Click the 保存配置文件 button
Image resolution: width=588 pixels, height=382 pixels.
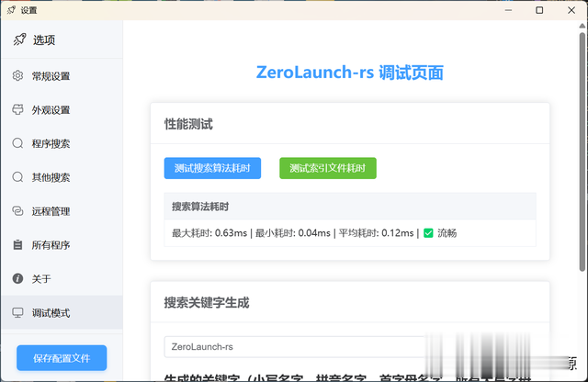tap(62, 358)
